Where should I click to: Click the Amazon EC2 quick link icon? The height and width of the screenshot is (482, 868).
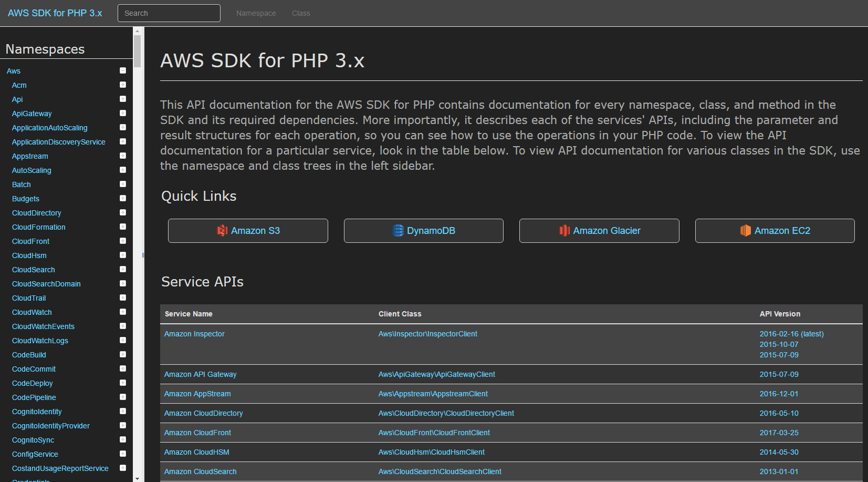[x=746, y=231]
